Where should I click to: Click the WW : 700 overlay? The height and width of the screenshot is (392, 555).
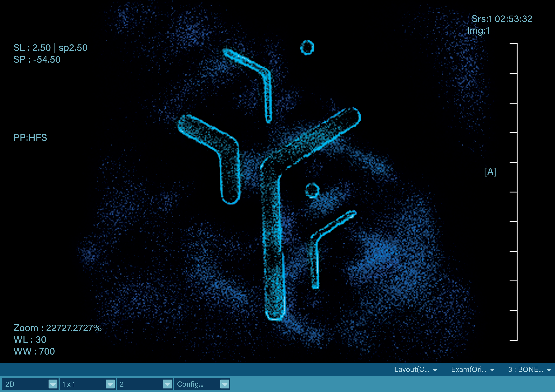click(x=34, y=351)
